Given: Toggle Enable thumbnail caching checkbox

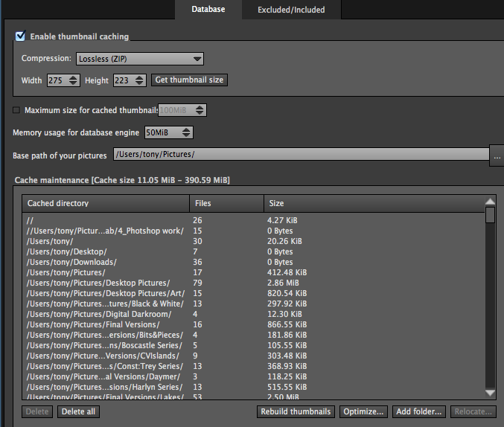Looking at the screenshot, I should pos(20,36).
